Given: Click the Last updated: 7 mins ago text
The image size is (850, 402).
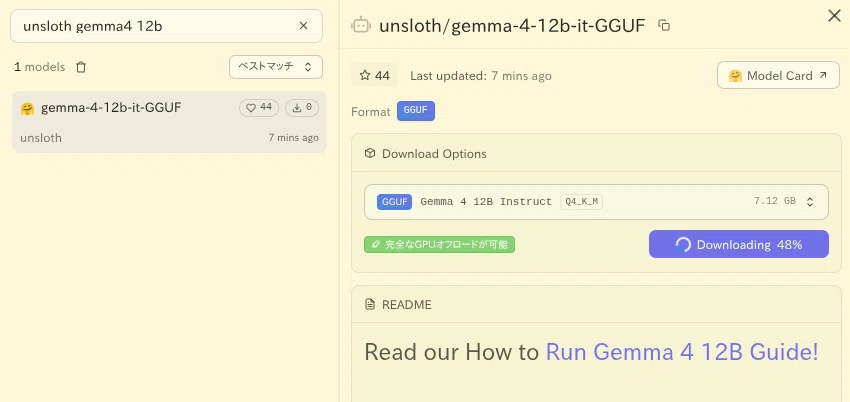Looking at the screenshot, I should point(480,76).
